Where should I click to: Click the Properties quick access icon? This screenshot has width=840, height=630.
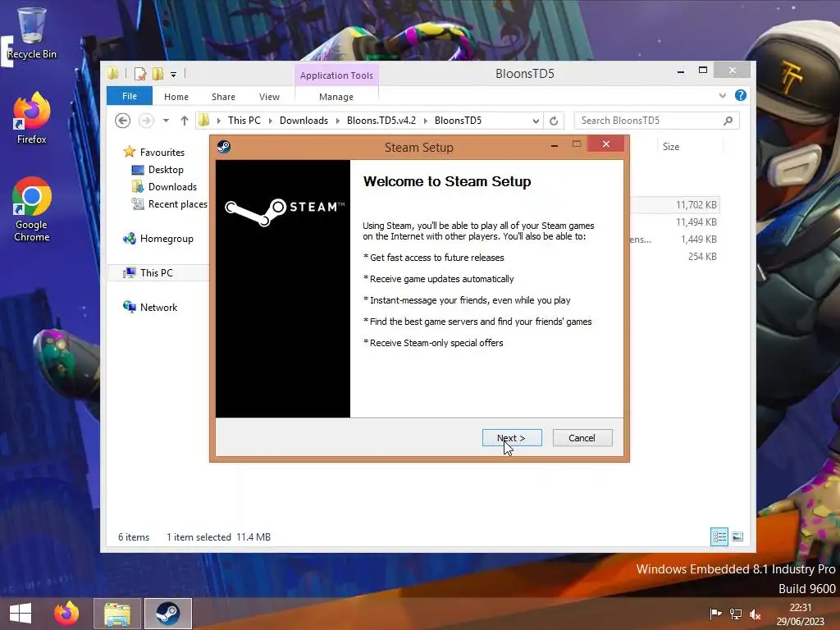coord(140,73)
